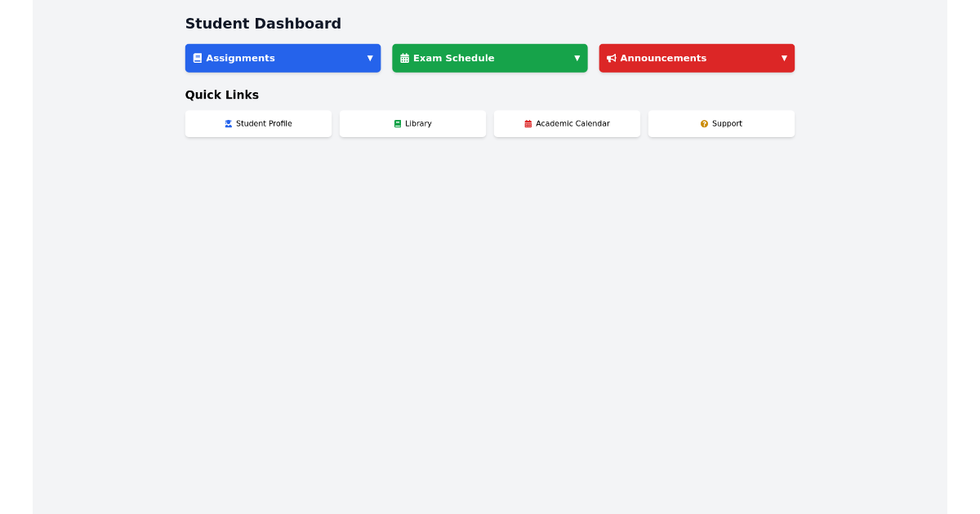
Task: Click the calendar icon on Exam Schedule
Action: [x=404, y=58]
